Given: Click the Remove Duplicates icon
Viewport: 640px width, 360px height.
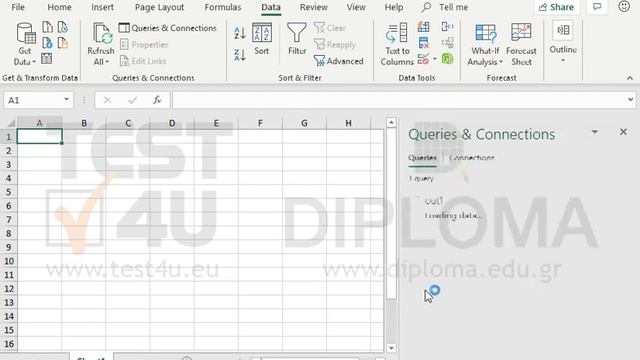Looking at the screenshot, I should (x=423, y=43).
